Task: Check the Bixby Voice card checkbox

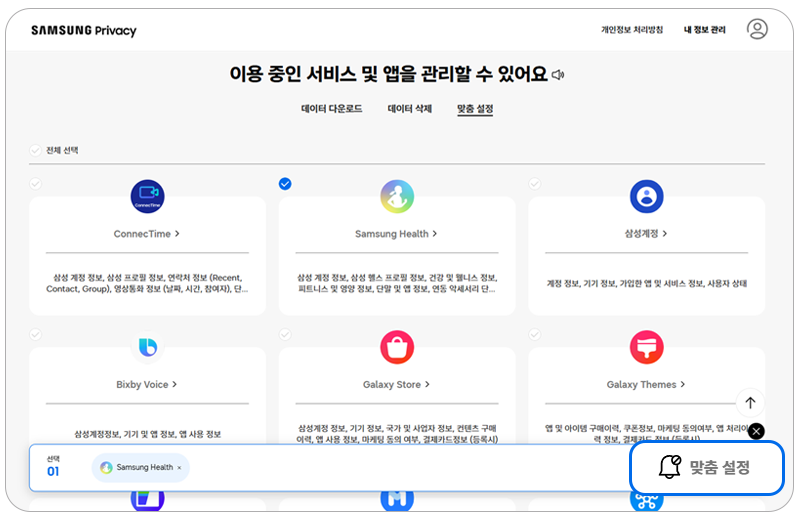Action: click(x=35, y=334)
